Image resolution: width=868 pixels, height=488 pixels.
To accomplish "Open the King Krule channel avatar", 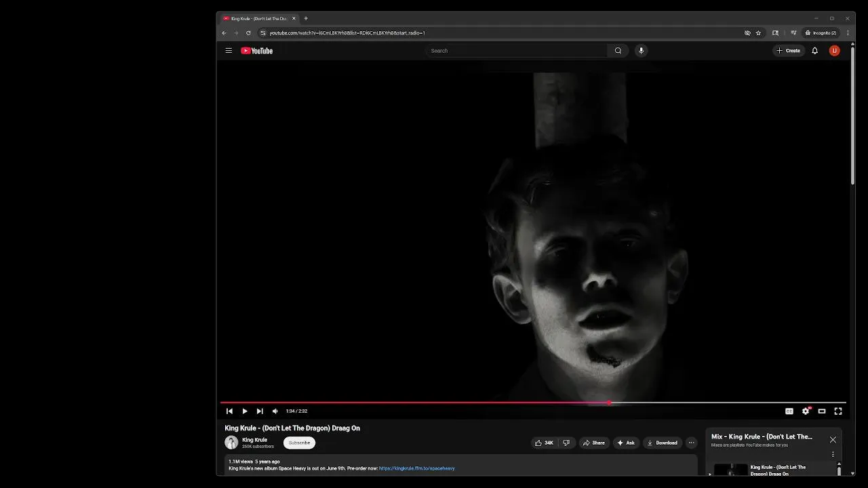I will click(231, 443).
